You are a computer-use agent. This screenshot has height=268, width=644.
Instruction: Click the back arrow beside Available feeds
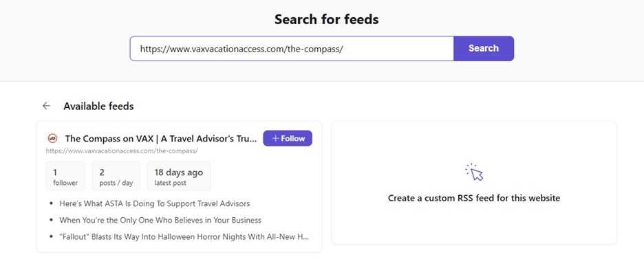[46, 106]
